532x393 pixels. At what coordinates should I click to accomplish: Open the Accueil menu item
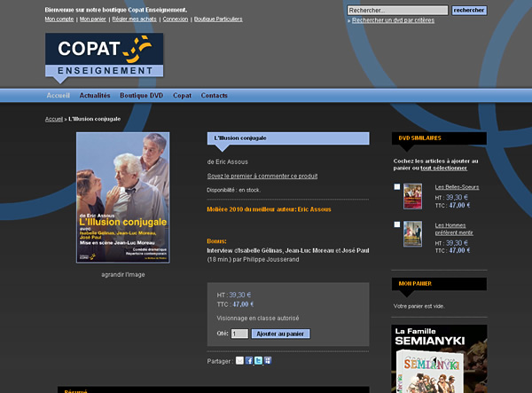(x=58, y=95)
